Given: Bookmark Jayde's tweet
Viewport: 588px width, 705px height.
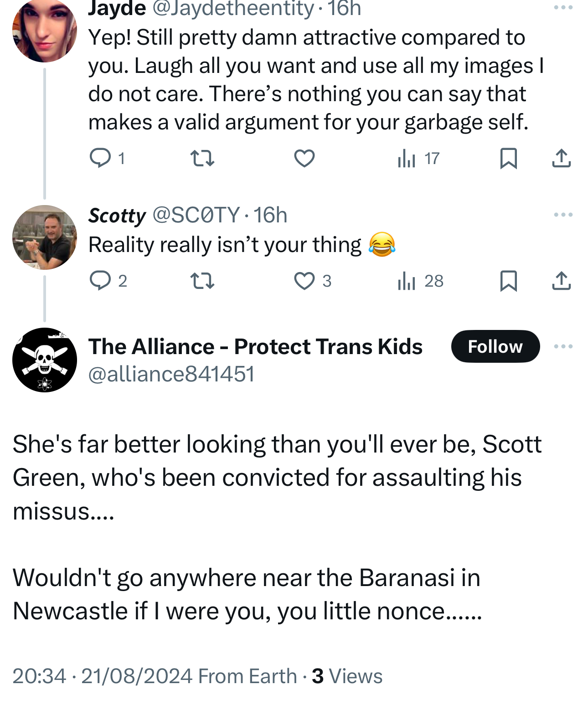Looking at the screenshot, I should [x=508, y=158].
